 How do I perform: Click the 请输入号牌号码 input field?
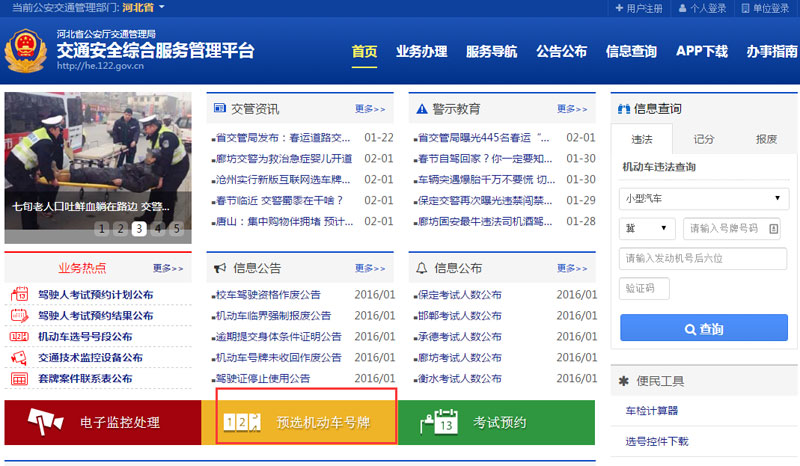tap(733, 228)
